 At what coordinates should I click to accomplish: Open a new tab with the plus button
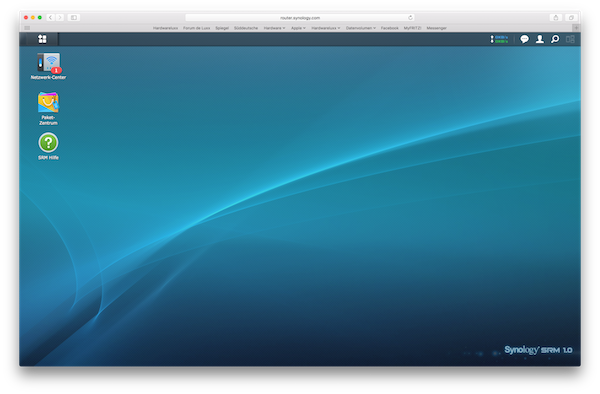click(x=576, y=28)
